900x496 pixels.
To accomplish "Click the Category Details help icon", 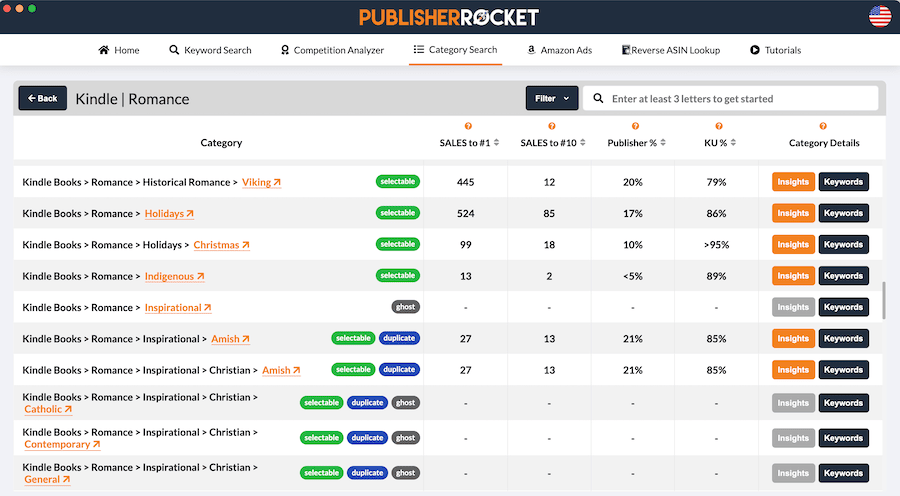I will point(823,126).
